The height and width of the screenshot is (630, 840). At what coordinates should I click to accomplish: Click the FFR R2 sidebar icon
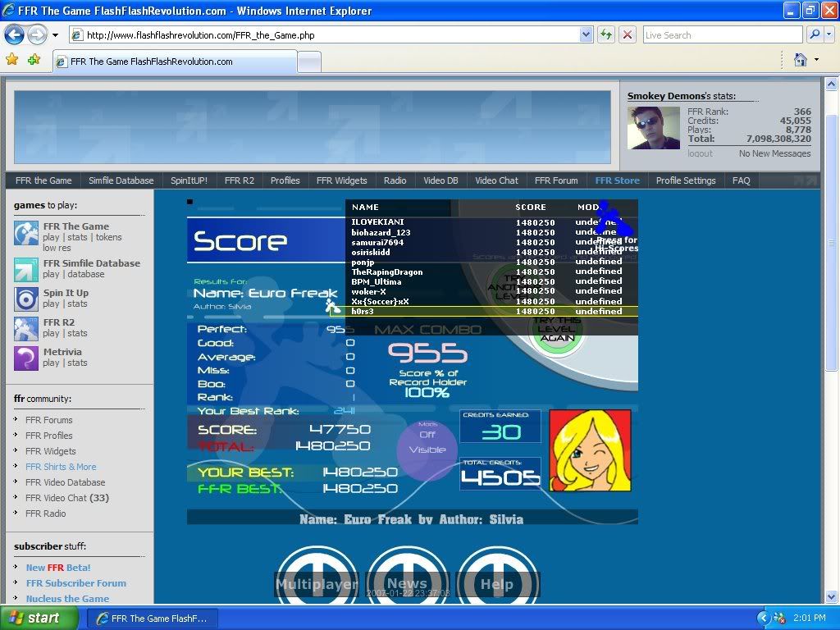click(26, 329)
